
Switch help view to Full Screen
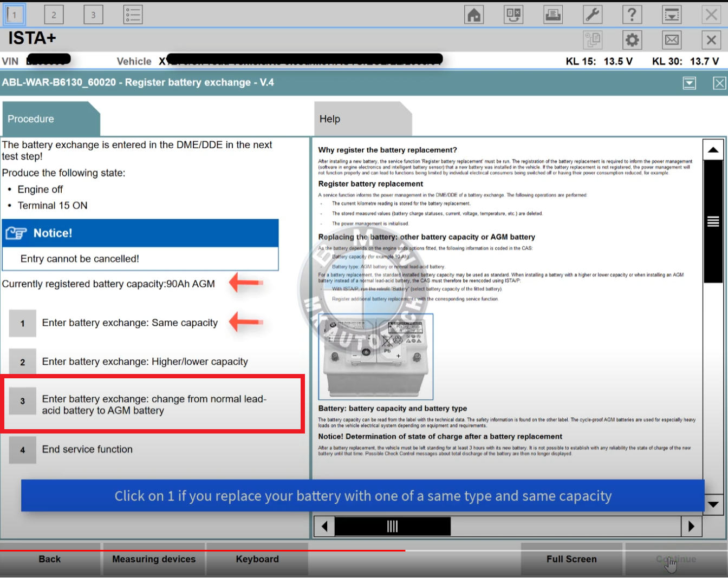point(571,560)
